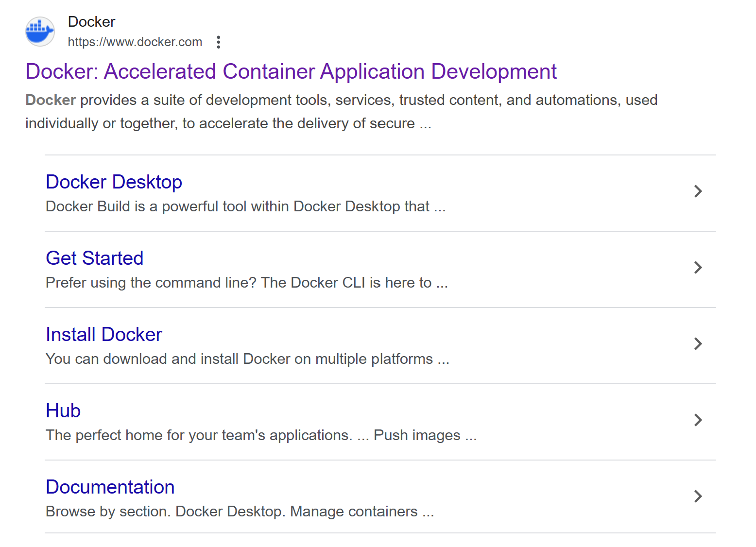Open the Hub sitelink
Image resolution: width=756 pixels, height=547 pixels.
(63, 410)
